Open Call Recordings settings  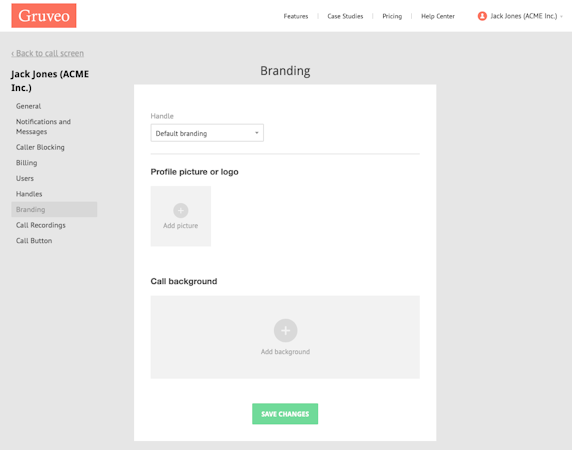coord(40,225)
